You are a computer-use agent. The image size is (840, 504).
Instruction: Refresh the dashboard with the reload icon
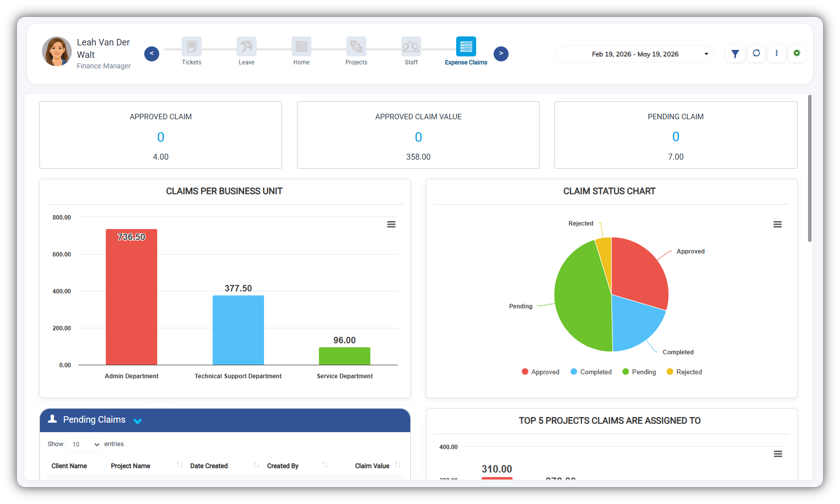[x=757, y=53]
